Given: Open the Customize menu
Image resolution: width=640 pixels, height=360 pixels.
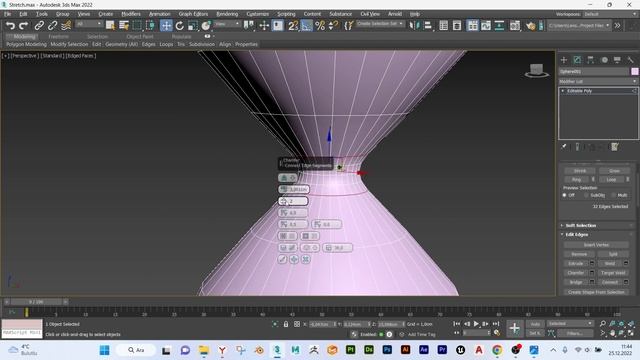Looking at the screenshot, I should point(258,14).
